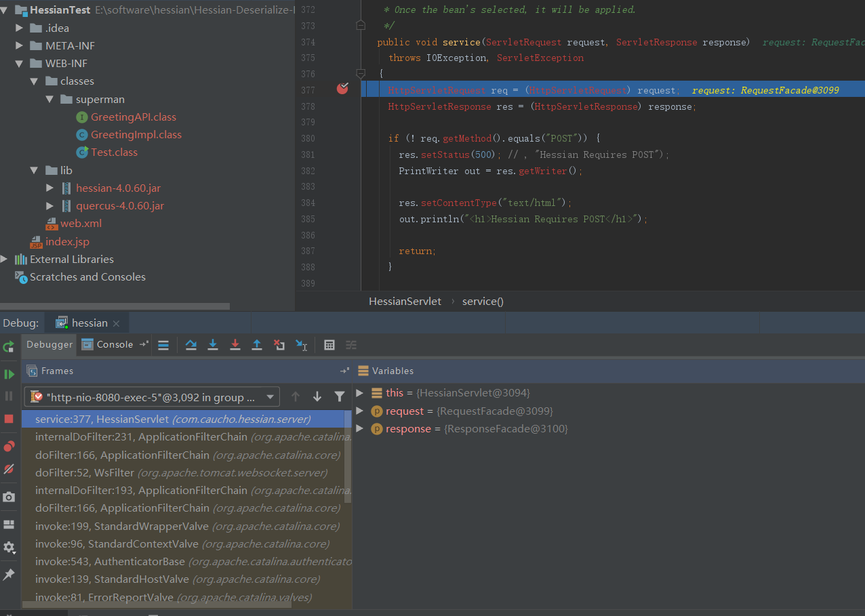Click the Step Into icon
The height and width of the screenshot is (616, 865).
click(213, 345)
